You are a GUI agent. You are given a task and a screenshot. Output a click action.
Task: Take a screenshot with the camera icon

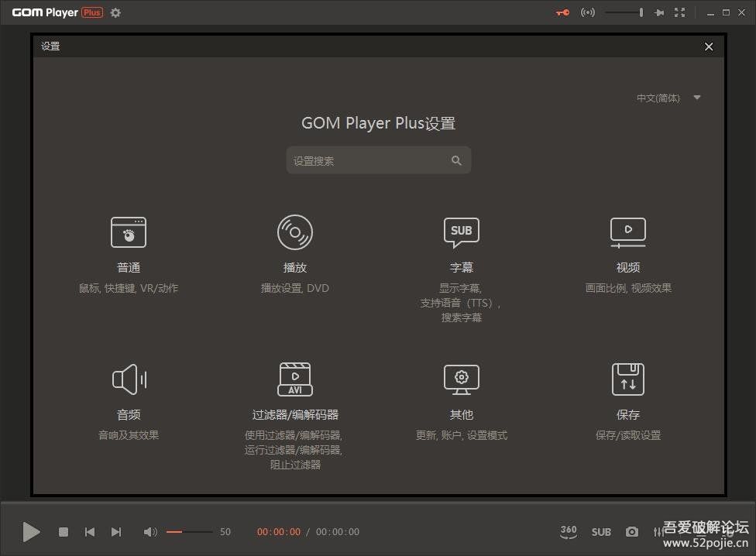click(632, 532)
